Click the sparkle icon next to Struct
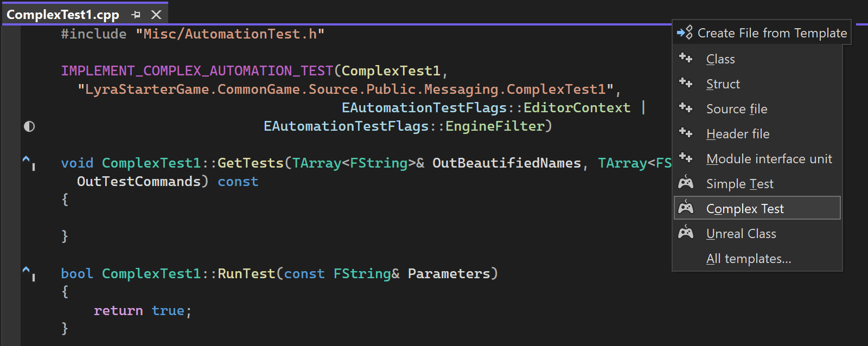The width and height of the screenshot is (868, 346). pyautogui.click(x=686, y=83)
